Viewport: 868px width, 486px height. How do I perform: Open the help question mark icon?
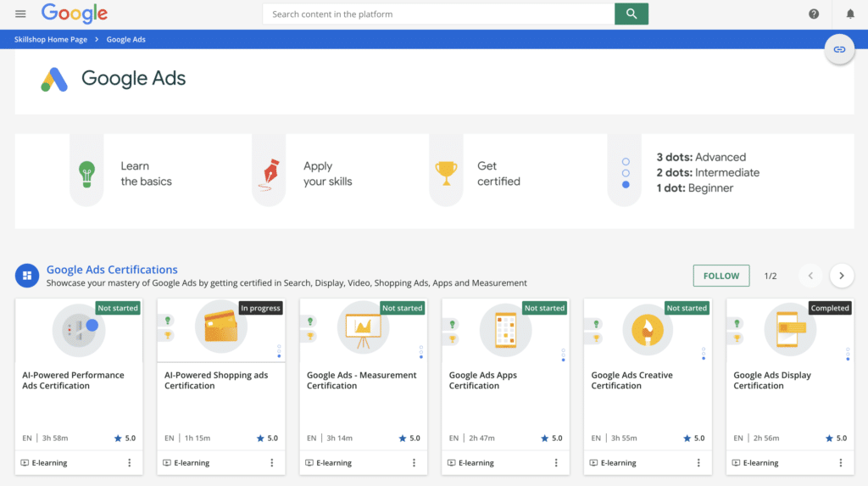[x=813, y=14]
